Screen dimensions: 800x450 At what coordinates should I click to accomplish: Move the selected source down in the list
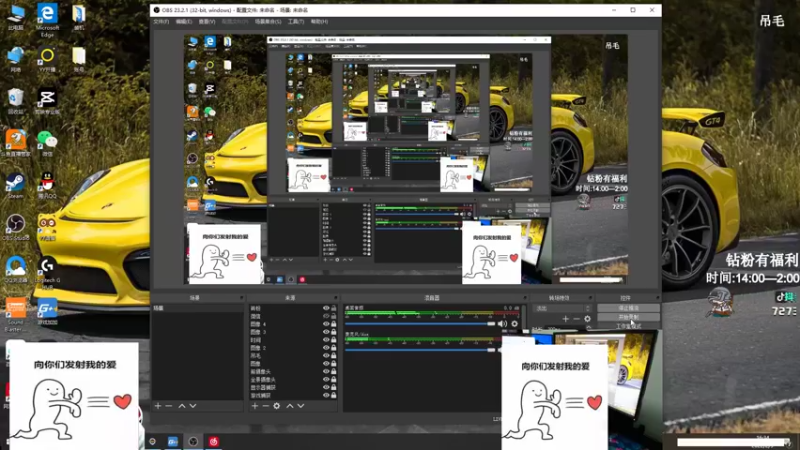point(301,406)
